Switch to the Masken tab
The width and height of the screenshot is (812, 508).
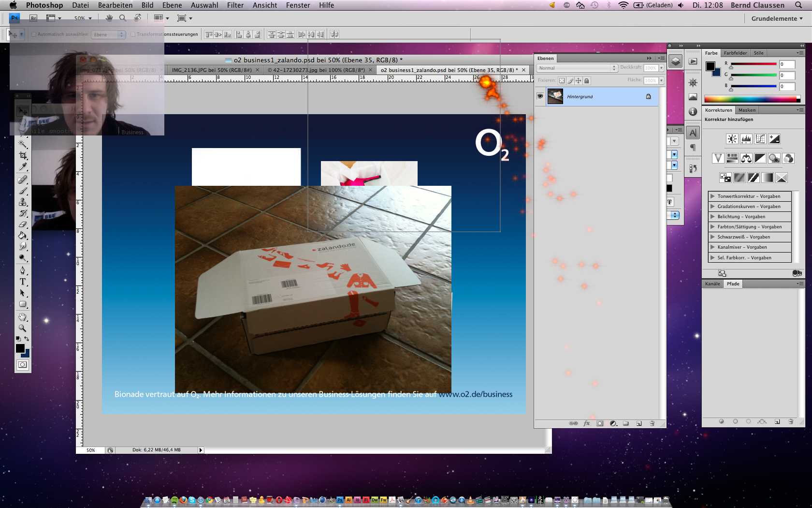pyautogui.click(x=747, y=110)
